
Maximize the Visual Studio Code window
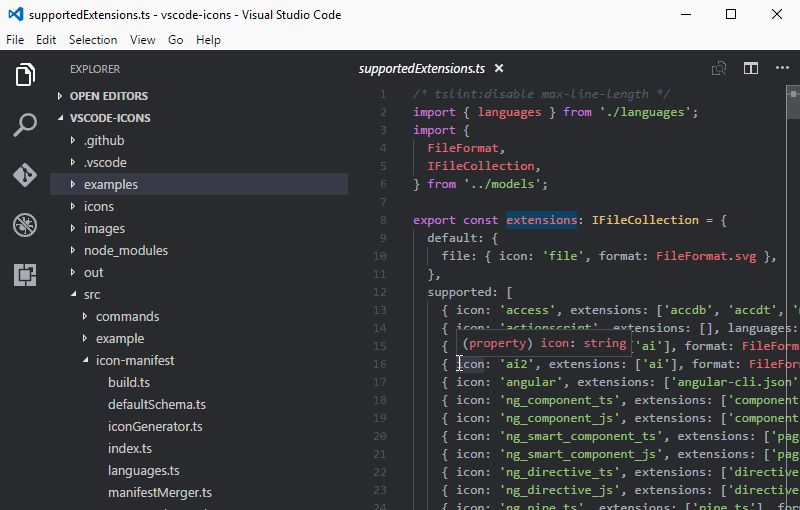pos(731,14)
